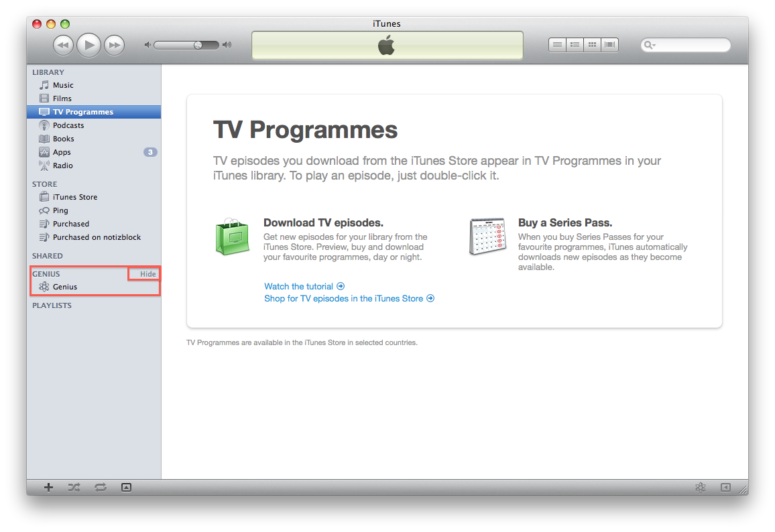
Task: Skip to next track with fast-forward button
Action: (114, 45)
